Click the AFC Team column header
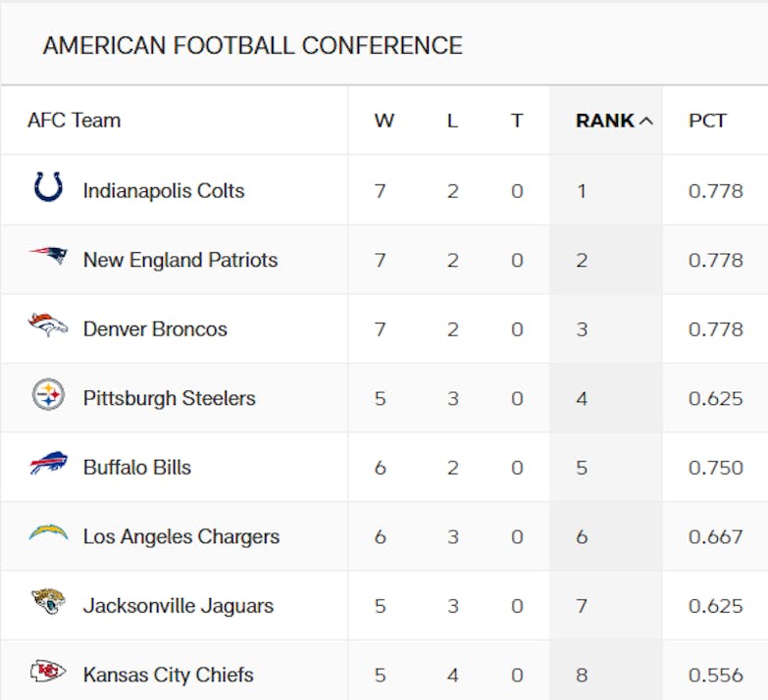 pyautogui.click(x=75, y=121)
